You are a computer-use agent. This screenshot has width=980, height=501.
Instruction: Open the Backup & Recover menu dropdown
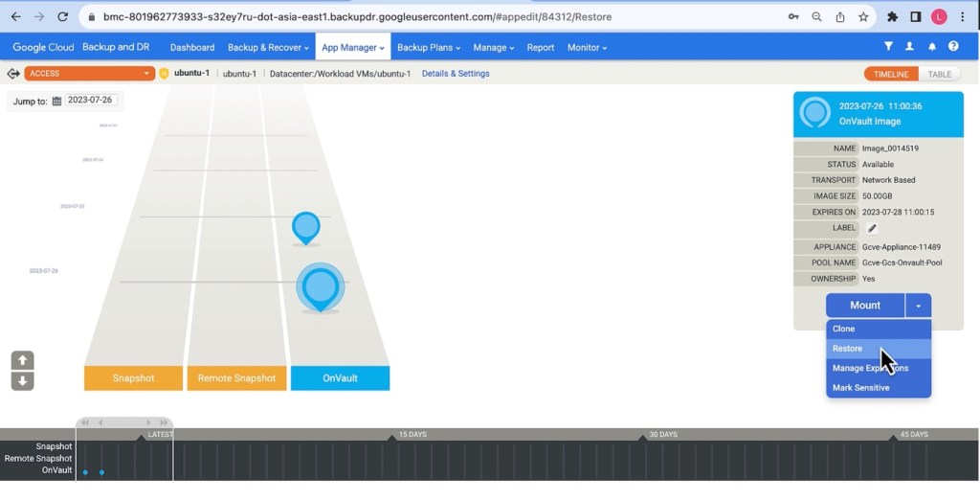tap(268, 47)
